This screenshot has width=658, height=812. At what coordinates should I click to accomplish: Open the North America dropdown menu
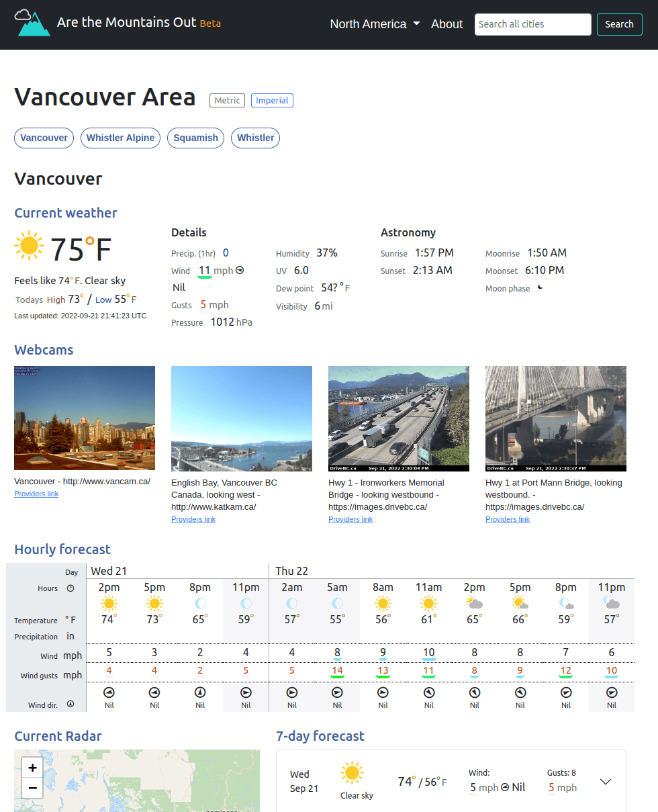(x=375, y=24)
